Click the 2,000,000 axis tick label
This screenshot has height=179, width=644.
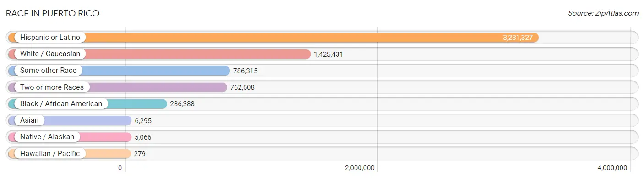tap(360, 168)
